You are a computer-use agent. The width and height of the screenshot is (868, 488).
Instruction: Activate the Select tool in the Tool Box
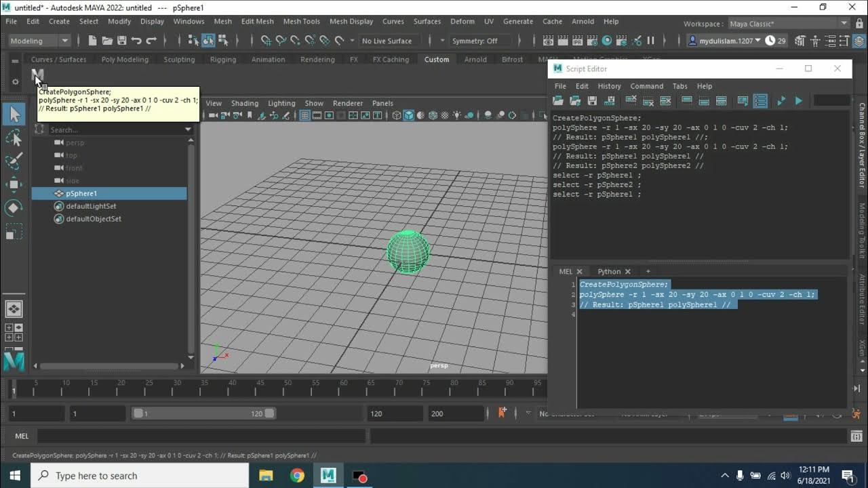(x=14, y=114)
